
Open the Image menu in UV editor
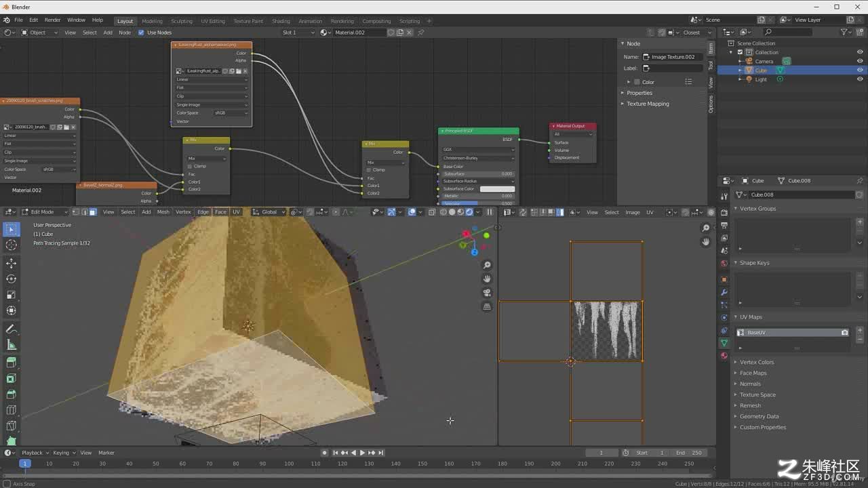(632, 212)
